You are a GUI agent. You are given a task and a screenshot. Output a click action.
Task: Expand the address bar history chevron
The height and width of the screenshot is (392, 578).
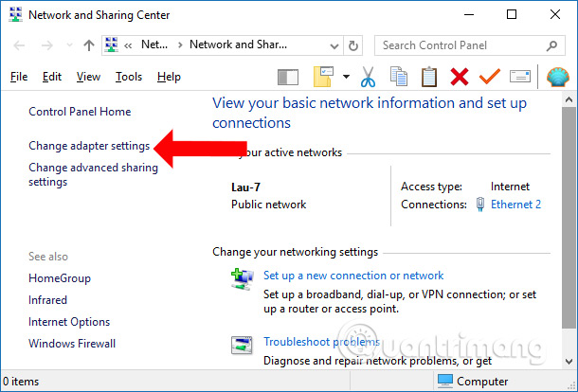coord(334,46)
